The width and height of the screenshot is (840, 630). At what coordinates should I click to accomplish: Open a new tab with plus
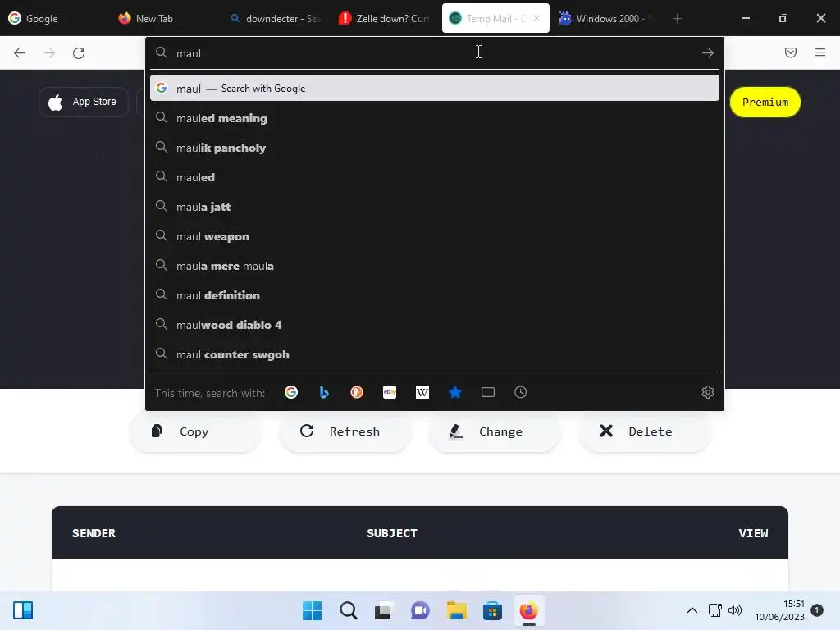click(x=677, y=19)
